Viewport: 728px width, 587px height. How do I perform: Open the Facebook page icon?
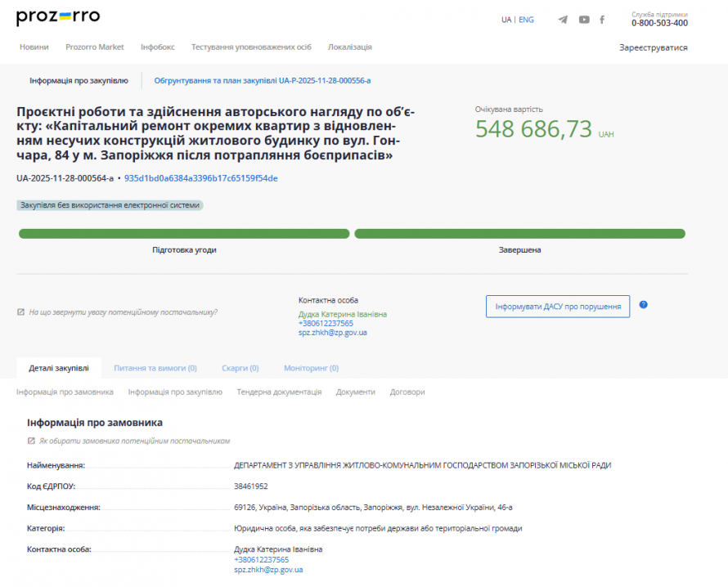point(602,20)
